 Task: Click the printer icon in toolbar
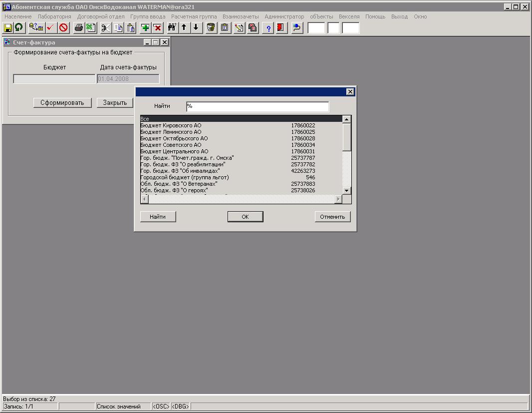click(x=78, y=28)
